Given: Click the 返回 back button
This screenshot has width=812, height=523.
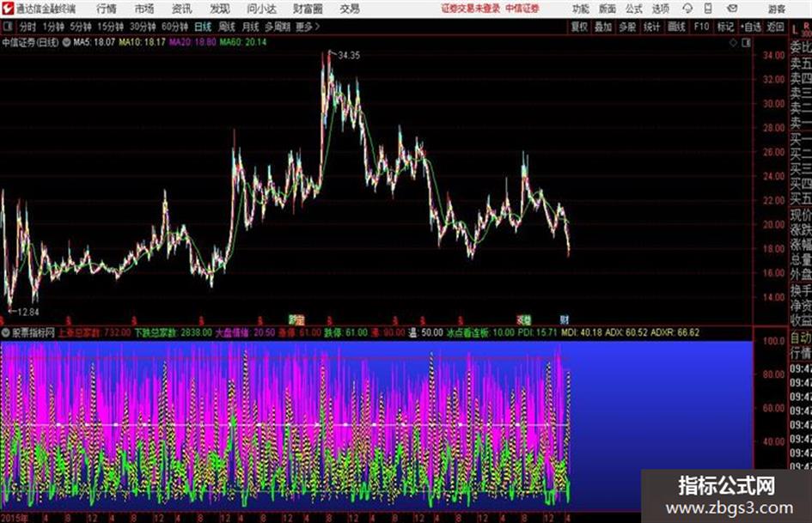Looking at the screenshot, I should 775,27.
